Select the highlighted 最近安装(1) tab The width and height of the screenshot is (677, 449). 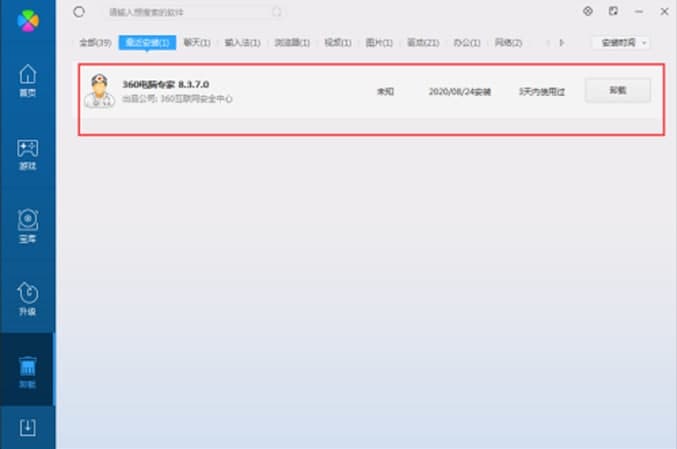pyautogui.click(x=147, y=43)
